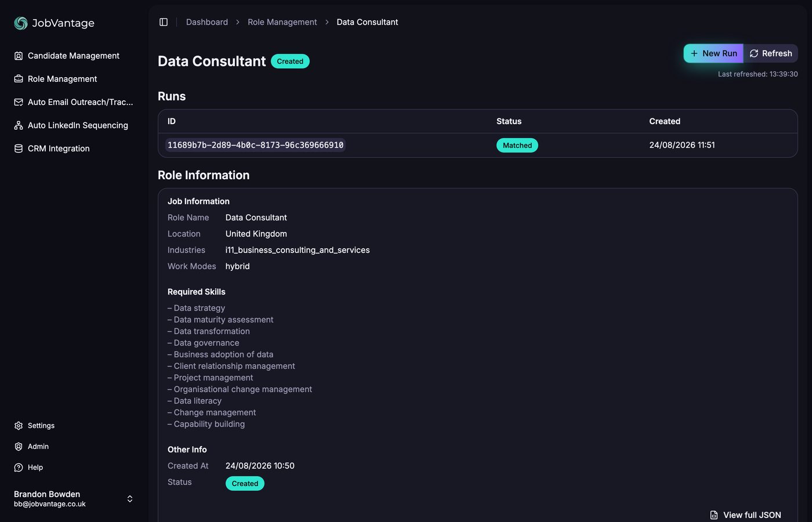Click the Work Modes value hybrid
The width and height of the screenshot is (812, 522).
pyautogui.click(x=238, y=266)
